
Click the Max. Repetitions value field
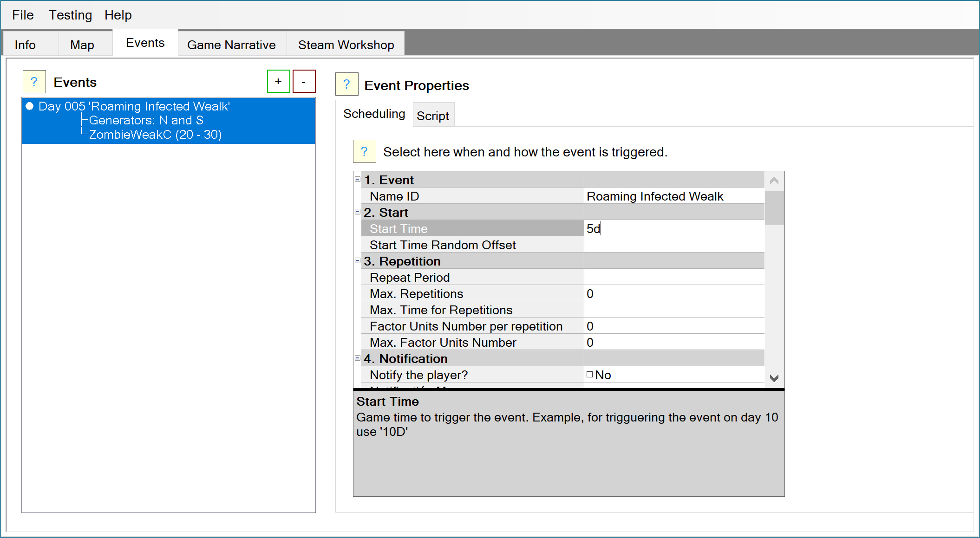click(x=673, y=293)
